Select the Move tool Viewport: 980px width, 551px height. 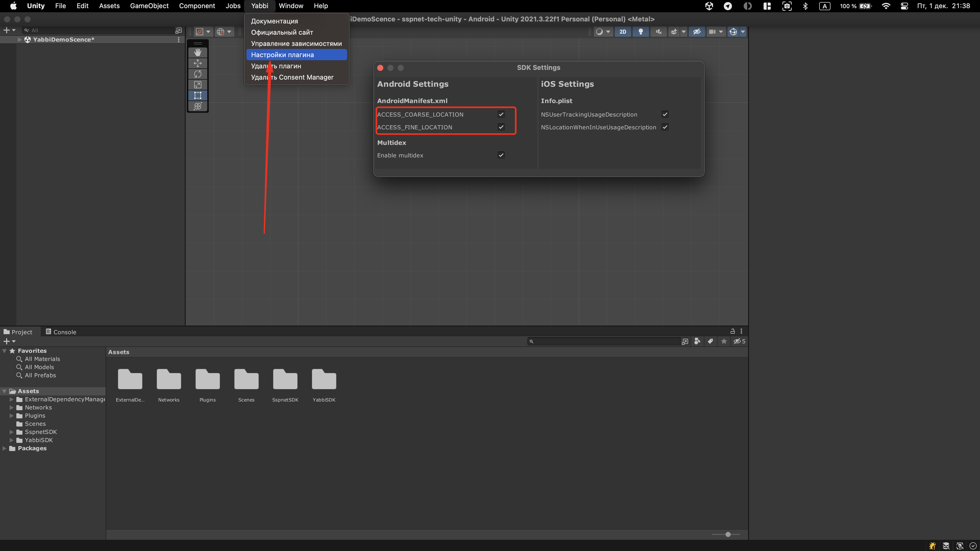(x=198, y=63)
